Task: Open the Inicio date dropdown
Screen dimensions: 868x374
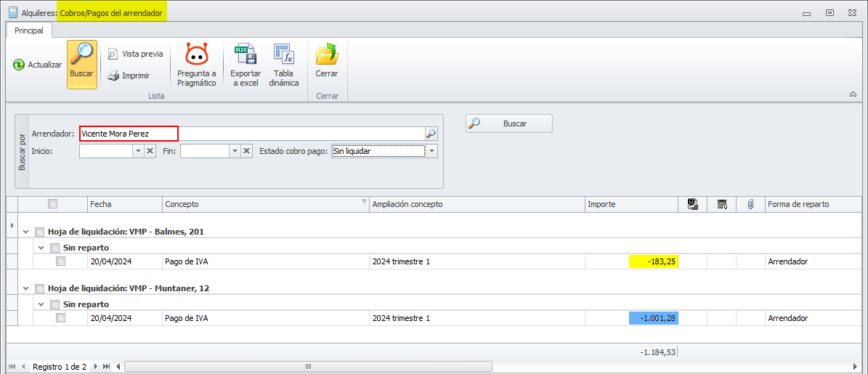Action: (x=138, y=151)
